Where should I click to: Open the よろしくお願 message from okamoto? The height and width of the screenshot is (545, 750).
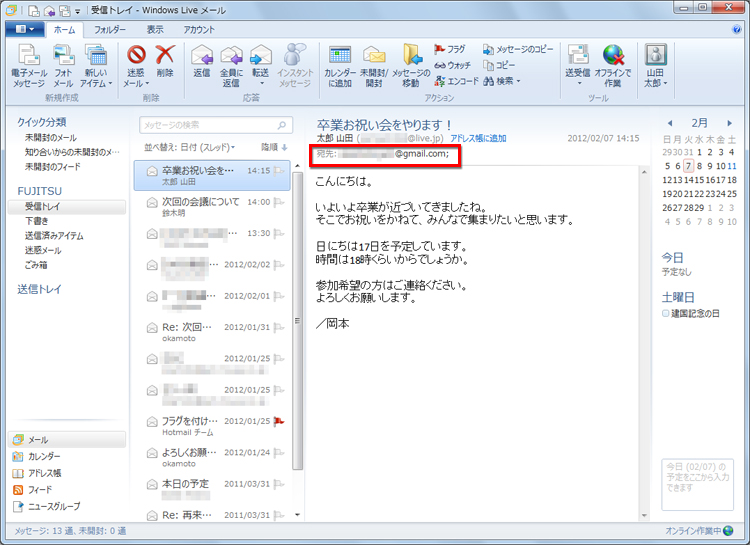(212, 457)
